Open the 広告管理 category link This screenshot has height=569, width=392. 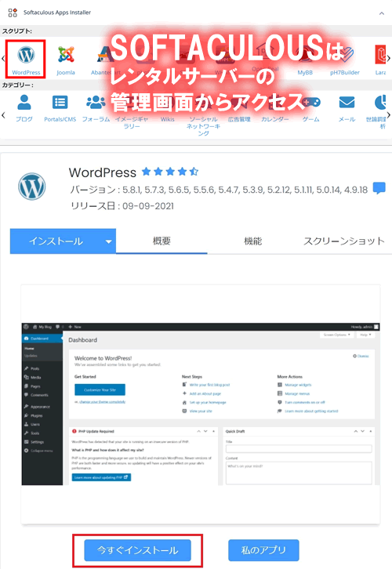pyautogui.click(x=239, y=119)
